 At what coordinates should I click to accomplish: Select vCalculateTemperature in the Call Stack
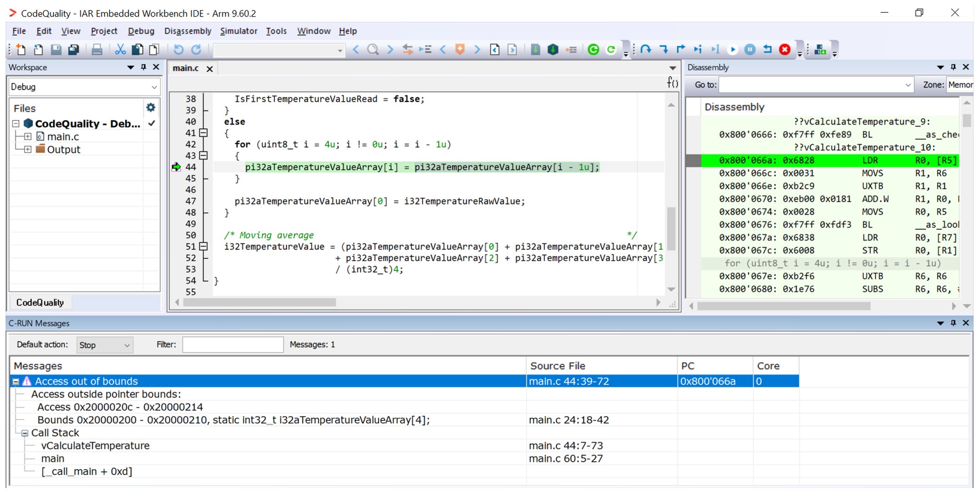95,445
